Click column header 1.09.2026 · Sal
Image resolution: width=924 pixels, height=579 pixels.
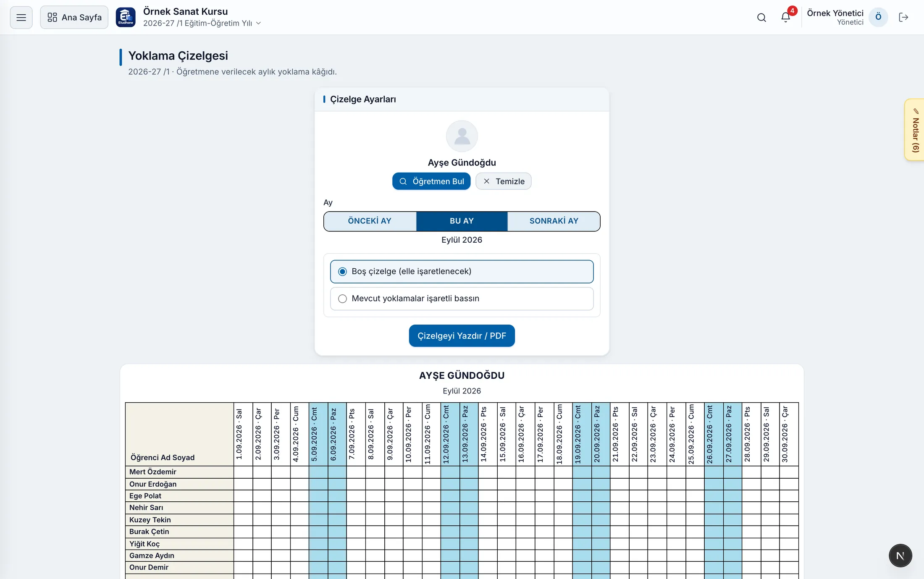243,434
